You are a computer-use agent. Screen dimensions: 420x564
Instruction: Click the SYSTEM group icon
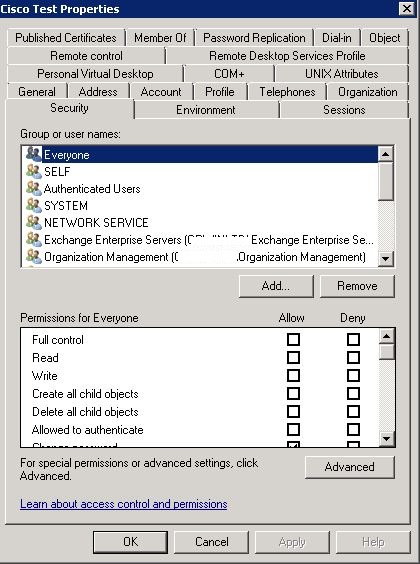pyautogui.click(x=34, y=205)
